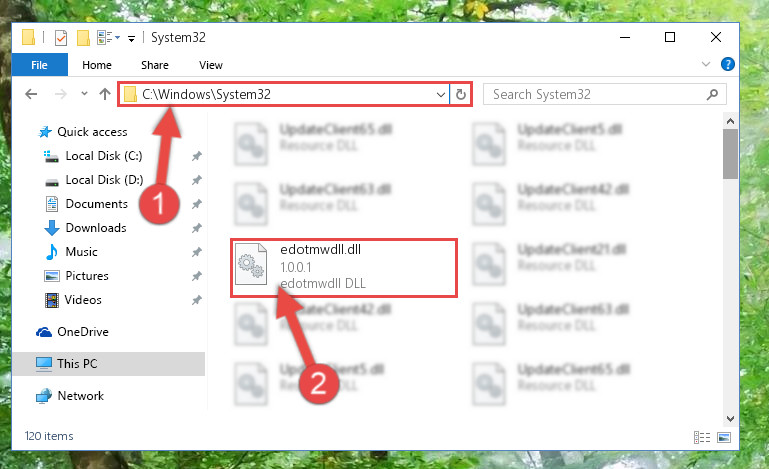Expand the ribbon with the chevron
The width and height of the screenshot is (769, 469).
[x=706, y=64]
